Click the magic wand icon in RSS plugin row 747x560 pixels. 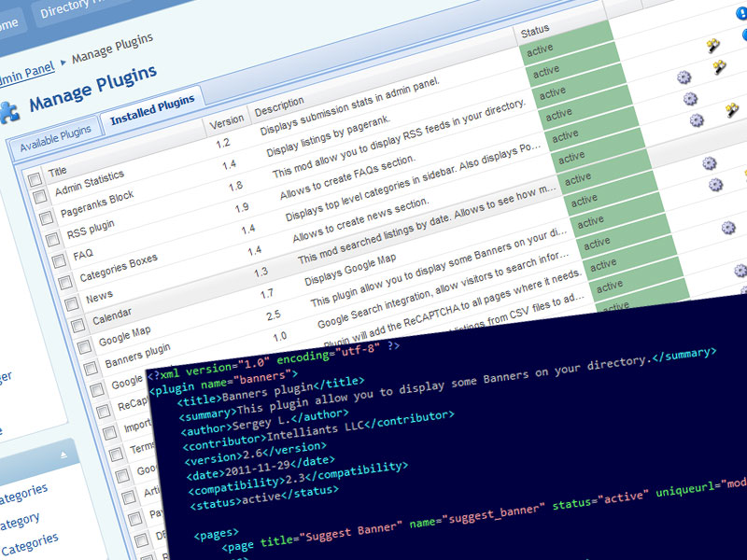point(713,45)
